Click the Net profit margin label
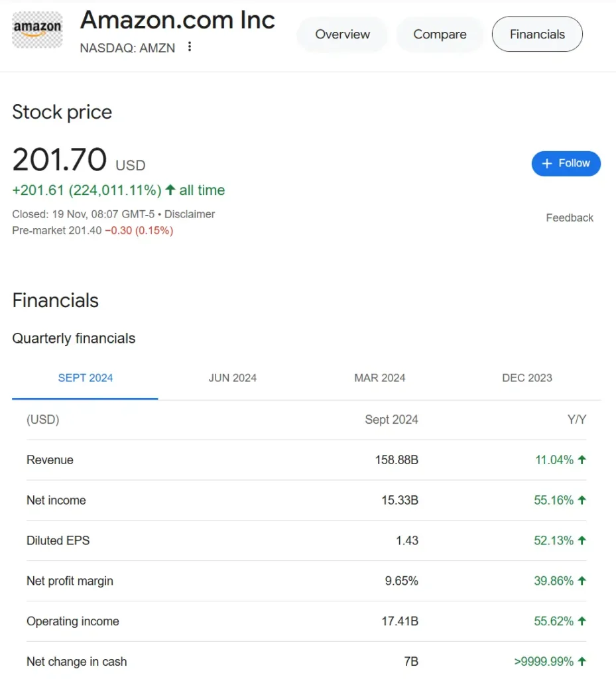The width and height of the screenshot is (616, 679). [70, 581]
